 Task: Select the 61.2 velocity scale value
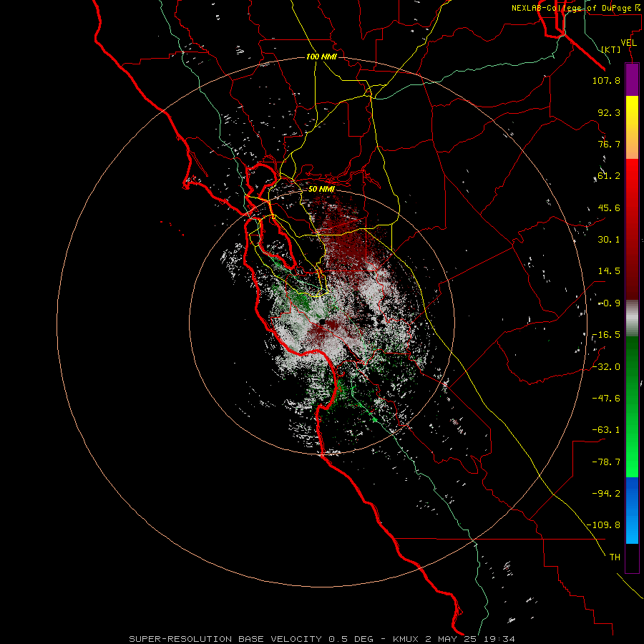pyautogui.click(x=609, y=176)
